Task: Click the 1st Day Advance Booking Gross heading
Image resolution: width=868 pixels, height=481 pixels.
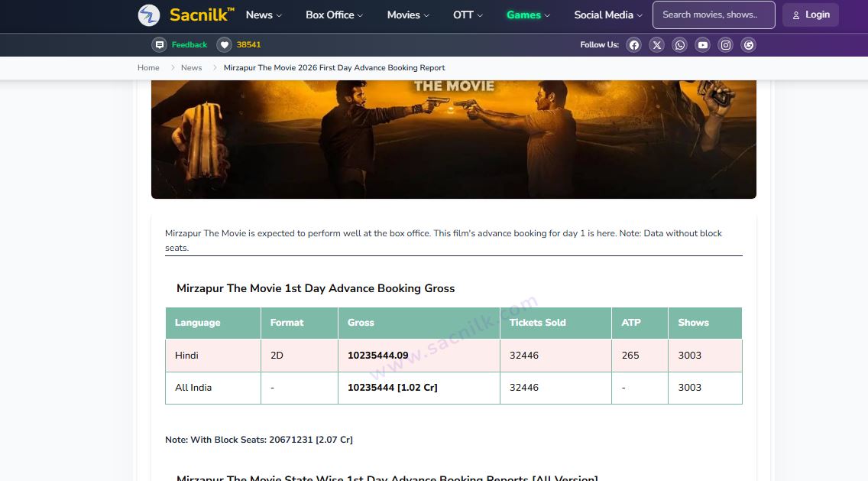Action: [x=316, y=288]
